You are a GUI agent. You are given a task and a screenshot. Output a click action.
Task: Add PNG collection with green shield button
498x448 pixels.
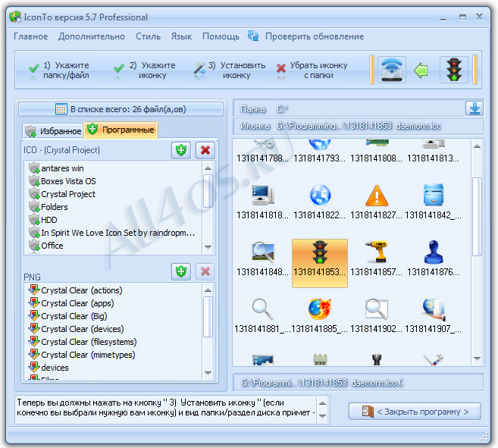pyautogui.click(x=181, y=271)
